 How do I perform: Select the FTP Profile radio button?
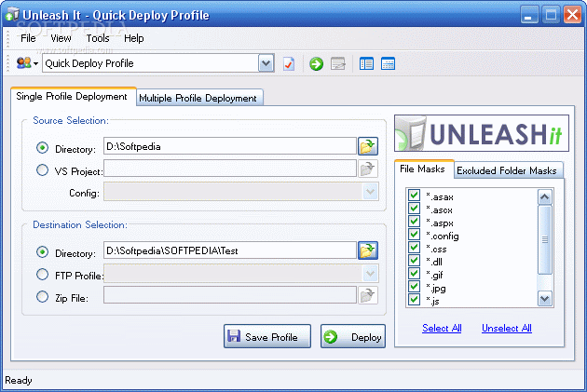tap(42, 275)
